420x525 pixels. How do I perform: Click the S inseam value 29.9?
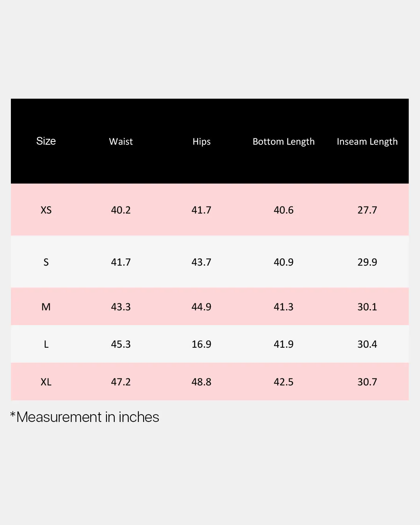tap(367, 262)
